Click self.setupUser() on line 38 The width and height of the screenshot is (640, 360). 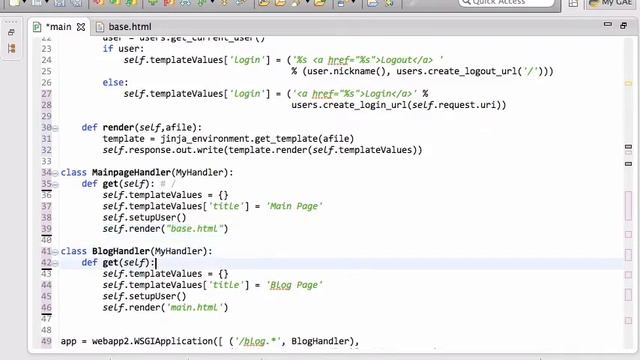click(x=144, y=218)
